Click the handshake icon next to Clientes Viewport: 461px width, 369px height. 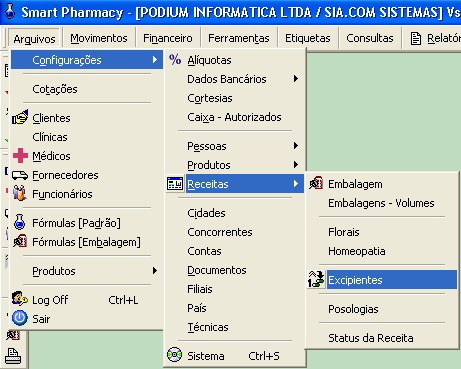click(x=20, y=117)
